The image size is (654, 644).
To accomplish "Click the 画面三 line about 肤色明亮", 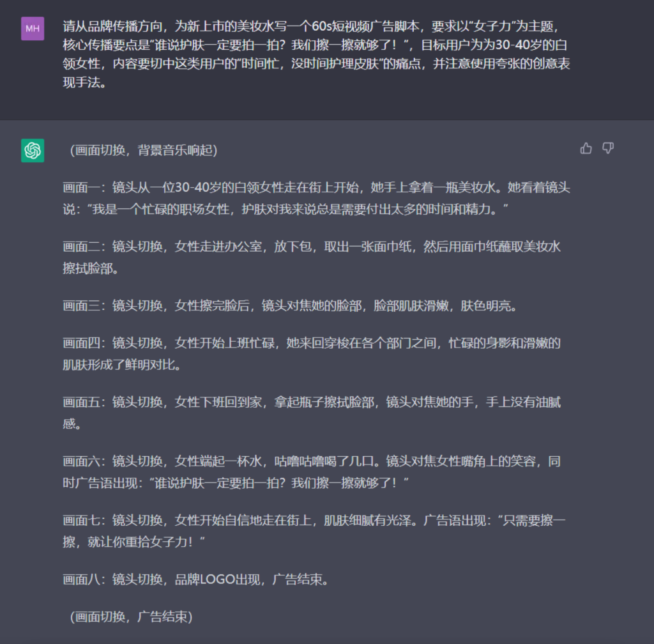I will tap(291, 306).
